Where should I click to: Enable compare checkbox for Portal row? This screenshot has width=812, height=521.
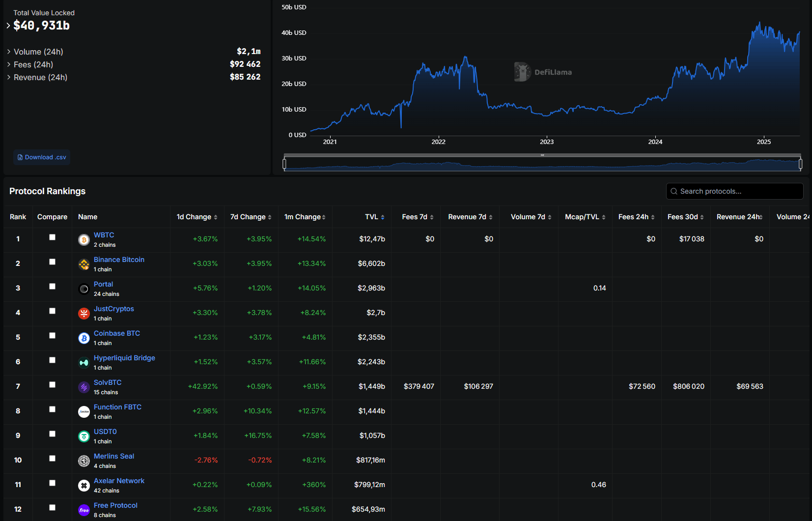tap(52, 287)
